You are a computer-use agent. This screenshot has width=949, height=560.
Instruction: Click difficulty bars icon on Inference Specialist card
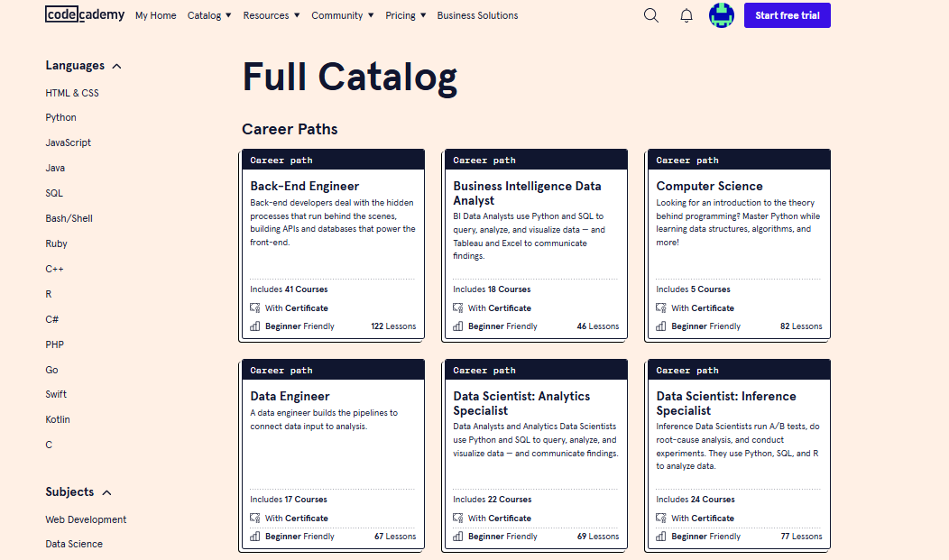pos(661,536)
